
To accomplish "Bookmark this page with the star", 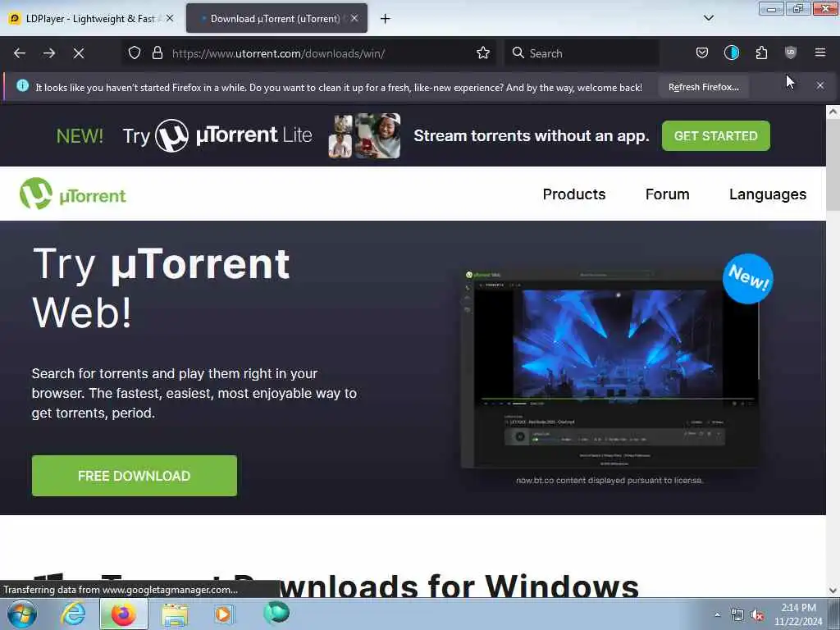I will click(x=483, y=52).
